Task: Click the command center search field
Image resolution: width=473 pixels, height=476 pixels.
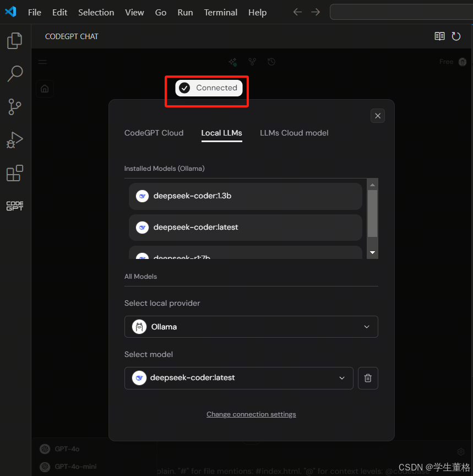Action: click(x=401, y=12)
